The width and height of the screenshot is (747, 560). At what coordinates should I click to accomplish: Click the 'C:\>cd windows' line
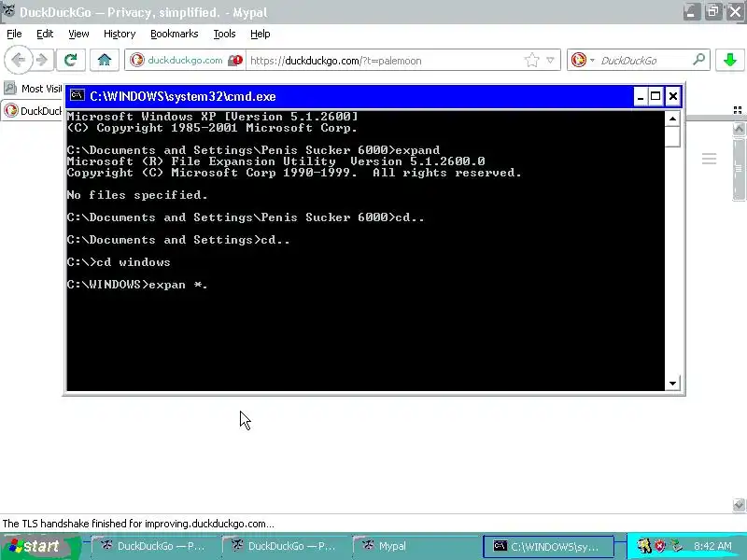[x=119, y=262]
